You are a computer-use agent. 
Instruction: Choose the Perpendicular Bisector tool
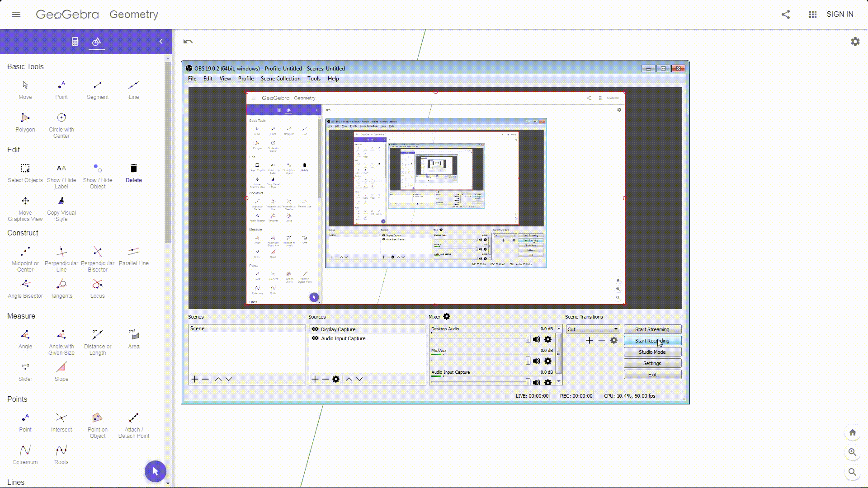[x=97, y=252]
